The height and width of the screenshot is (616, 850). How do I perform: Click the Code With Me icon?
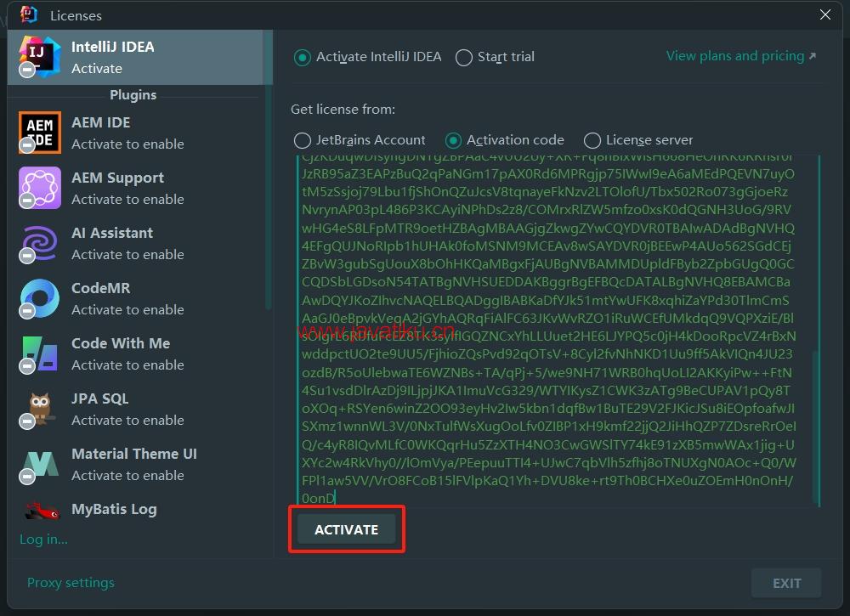point(40,353)
